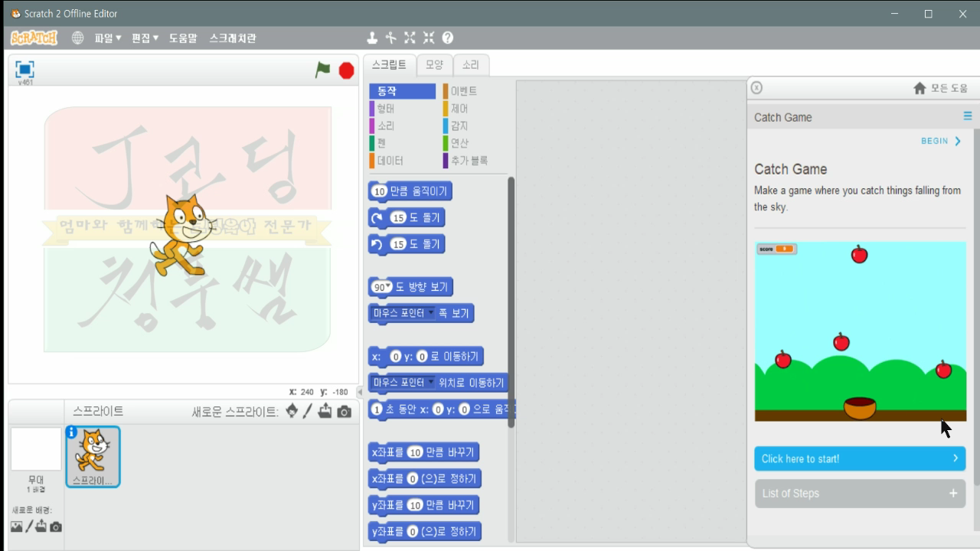Click the 10 value in 만큼 움직이기 block
The height and width of the screenshot is (551, 980).
click(380, 191)
